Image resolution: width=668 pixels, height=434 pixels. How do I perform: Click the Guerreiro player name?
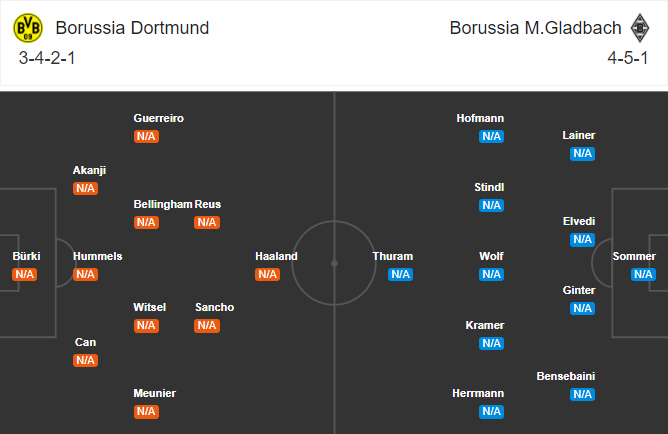(158, 118)
